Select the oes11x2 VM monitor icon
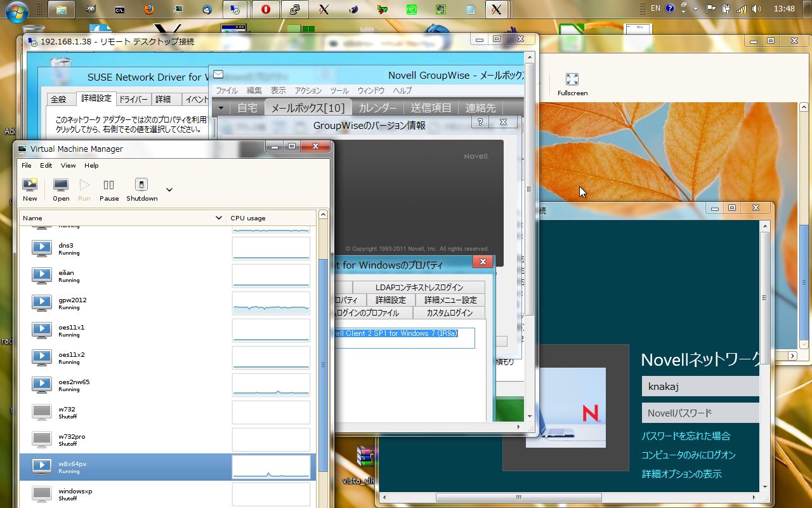Image resolution: width=812 pixels, height=508 pixels. [x=42, y=358]
